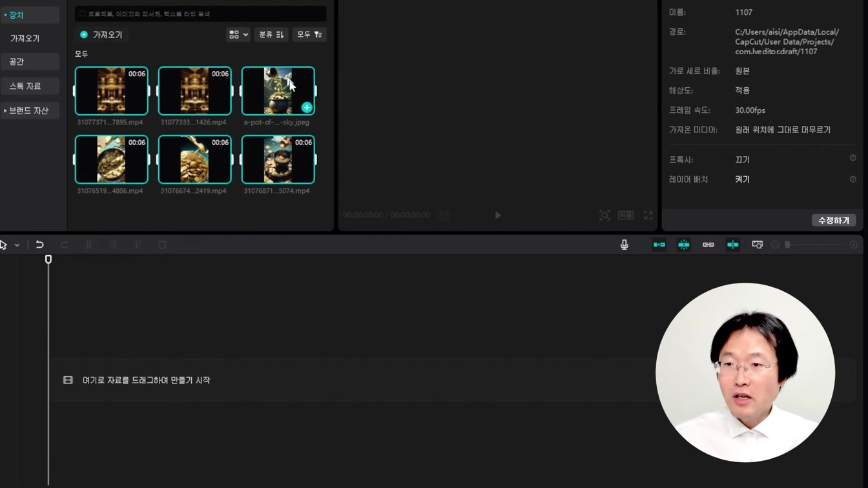
Task: Click the timeline playhead marker
Action: point(48,259)
